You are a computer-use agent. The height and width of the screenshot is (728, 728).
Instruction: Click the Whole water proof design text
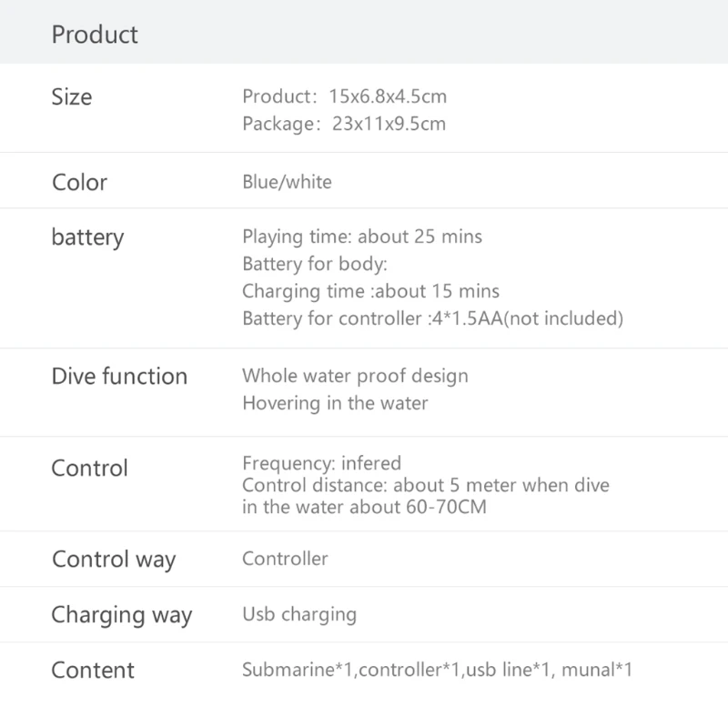(355, 376)
